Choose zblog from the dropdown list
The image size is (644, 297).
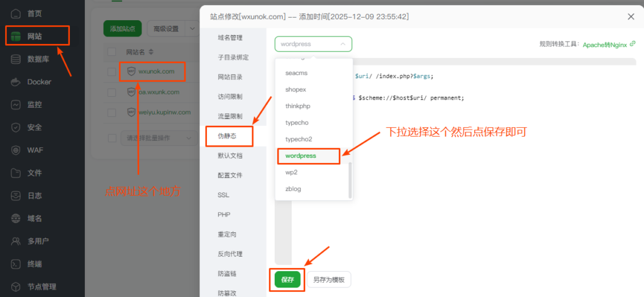point(314,189)
